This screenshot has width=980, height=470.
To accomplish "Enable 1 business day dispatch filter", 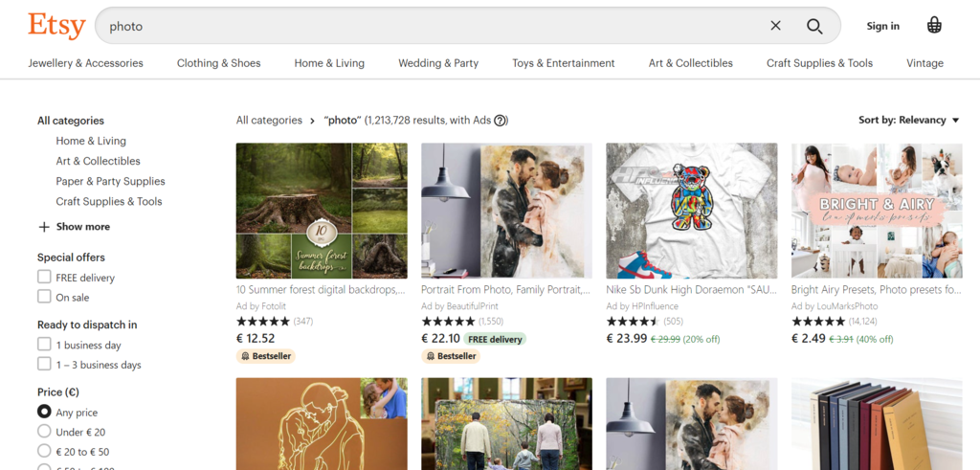I will tap(44, 345).
